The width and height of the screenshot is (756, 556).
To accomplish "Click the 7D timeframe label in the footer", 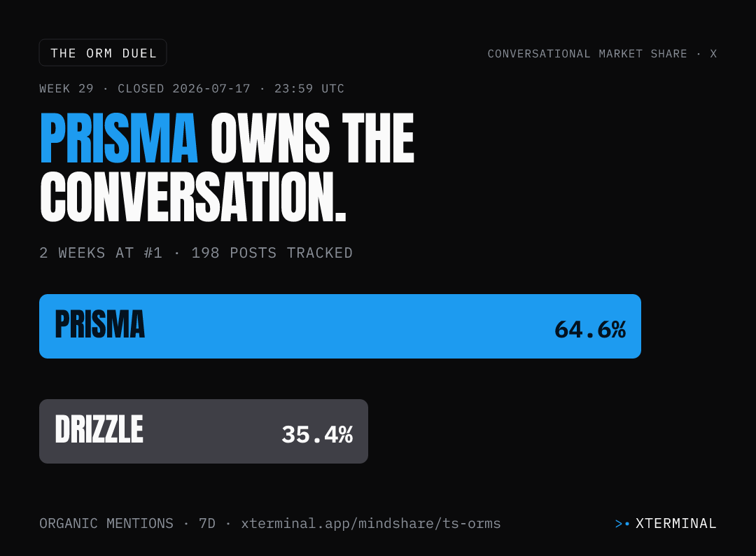I will coord(206,524).
